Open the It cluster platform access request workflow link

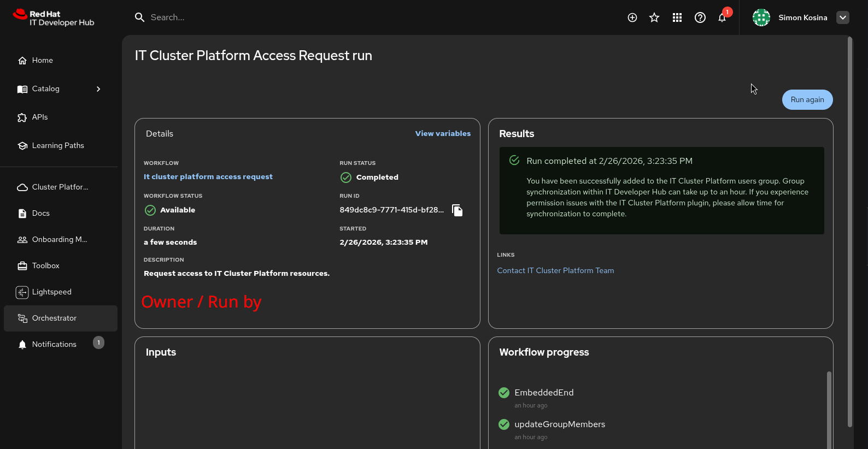click(208, 176)
